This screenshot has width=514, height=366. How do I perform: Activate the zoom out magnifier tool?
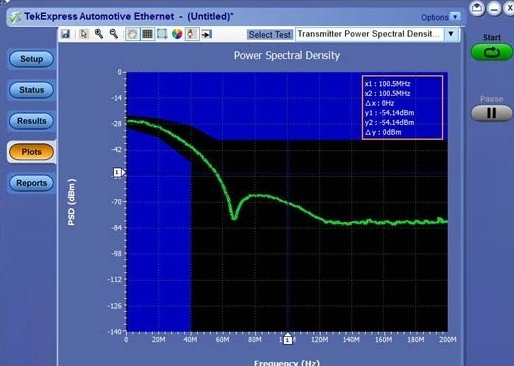pyautogui.click(x=114, y=34)
